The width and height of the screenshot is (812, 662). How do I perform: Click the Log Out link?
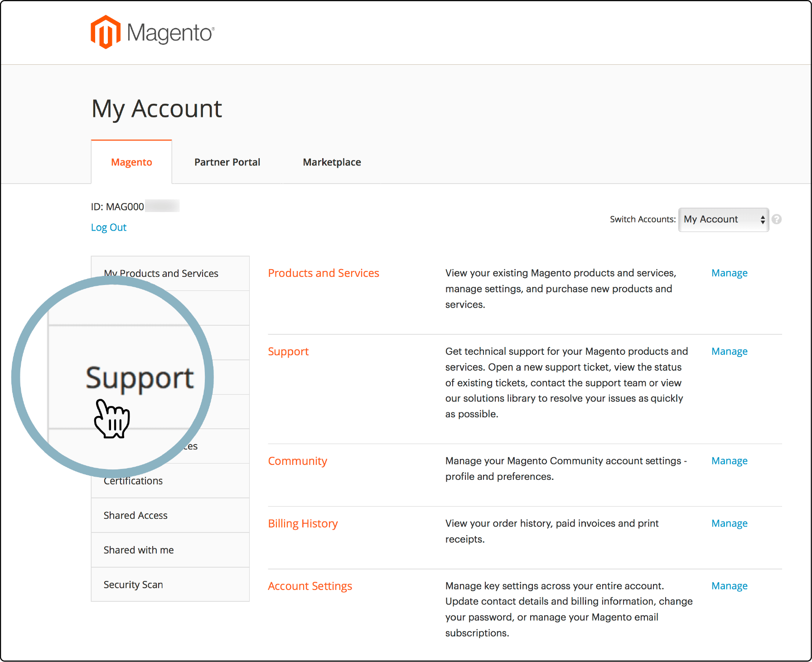[x=108, y=227]
